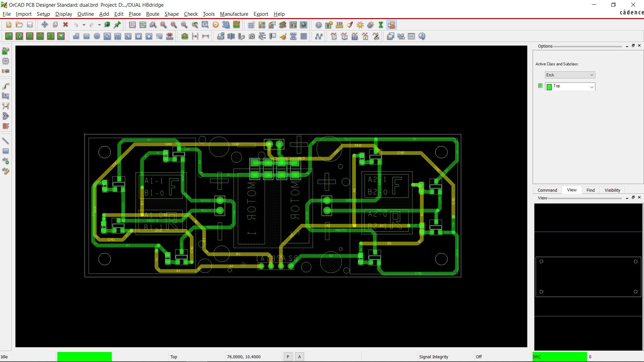Click the Help question mark icon
Viewport: 644px width, 362px height.
click(422, 36)
